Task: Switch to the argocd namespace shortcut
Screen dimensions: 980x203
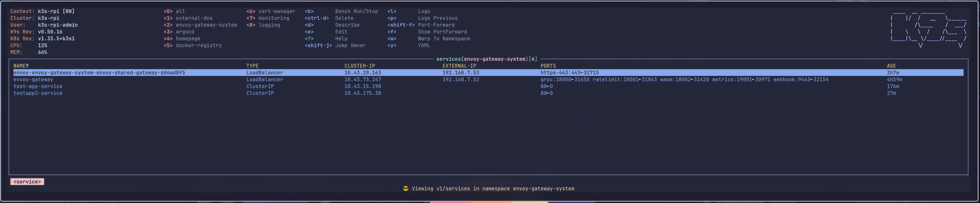Action: click(x=184, y=32)
